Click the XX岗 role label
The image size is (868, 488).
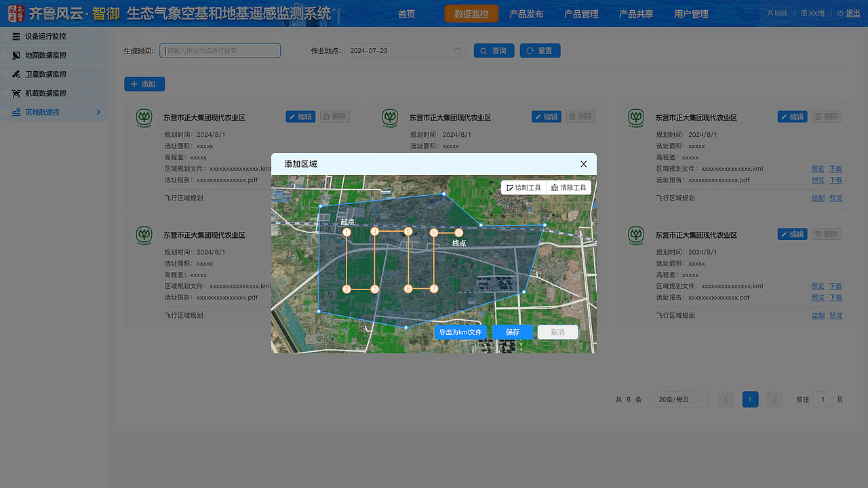click(x=812, y=13)
